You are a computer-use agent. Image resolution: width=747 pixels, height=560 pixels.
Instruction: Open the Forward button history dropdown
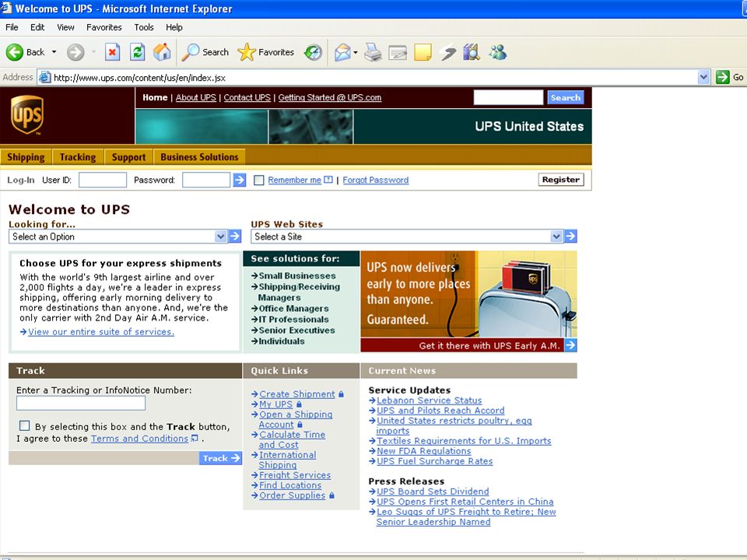point(94,52)
